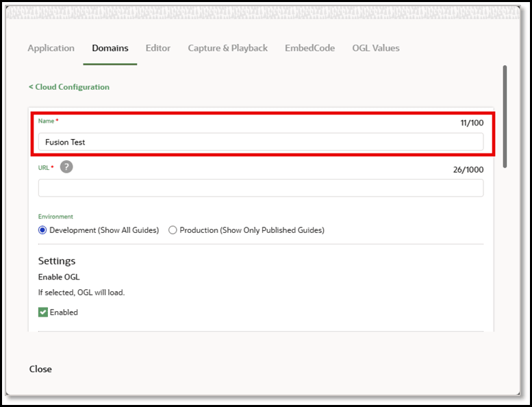Viewport: 532px width, 407px height.
Task: Click the Environment label
Action: [x=55, y=217]
